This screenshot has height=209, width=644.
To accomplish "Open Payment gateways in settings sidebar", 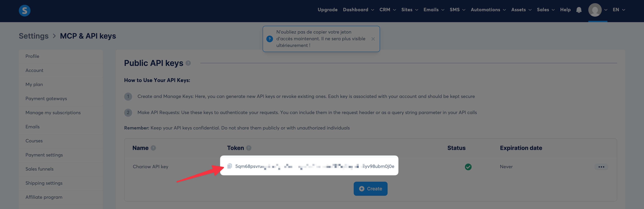I will pyautogui.click(x=46, y=98).
